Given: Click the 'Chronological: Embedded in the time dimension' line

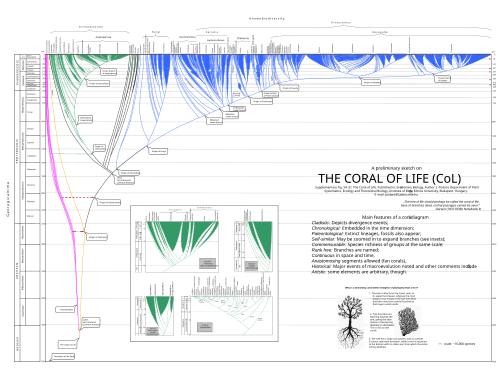Looking at the screenshot, I should pos(363,228).
